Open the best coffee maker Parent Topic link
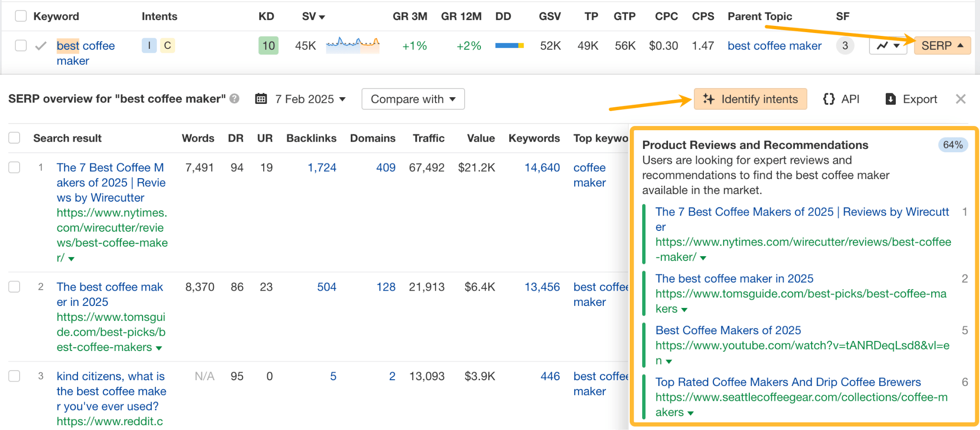980x430 pixels. (x=774, y=46)
